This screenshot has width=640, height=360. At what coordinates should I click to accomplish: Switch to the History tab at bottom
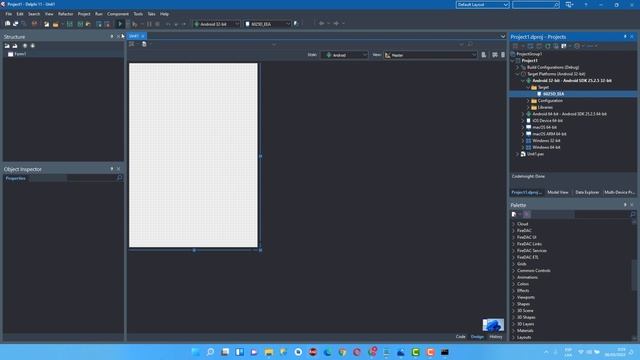[x=496, y=337]
